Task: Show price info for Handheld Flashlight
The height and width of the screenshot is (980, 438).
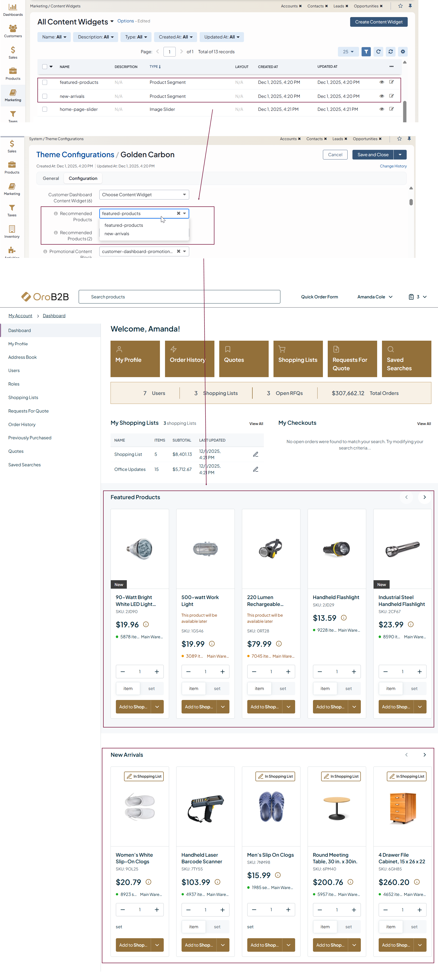Action: (x=344, y=618)
